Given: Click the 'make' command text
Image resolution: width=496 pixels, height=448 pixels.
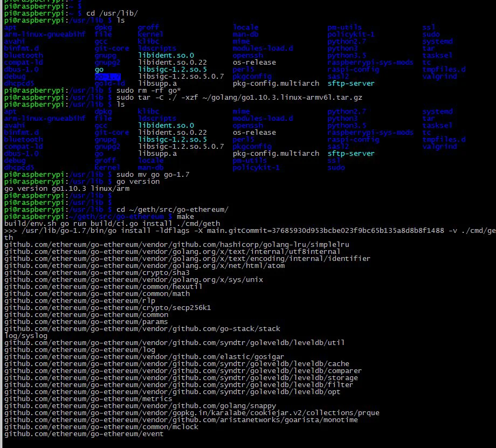Looking at the screenshot, I should pos(185,217).
